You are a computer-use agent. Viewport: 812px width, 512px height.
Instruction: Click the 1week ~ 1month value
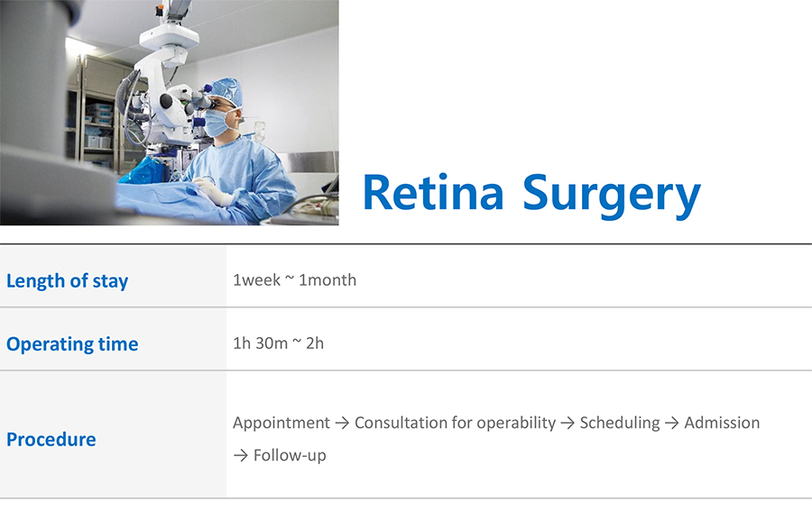pyautogui.click(x=295, y=279)
